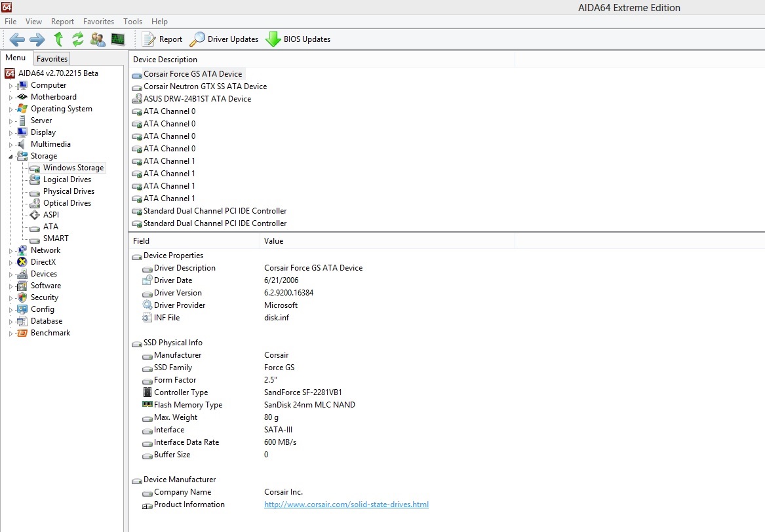The width and height of the screenshot is (765, 532).
Task: Click the Optical Drives disc icon
Action: point(35,203)
